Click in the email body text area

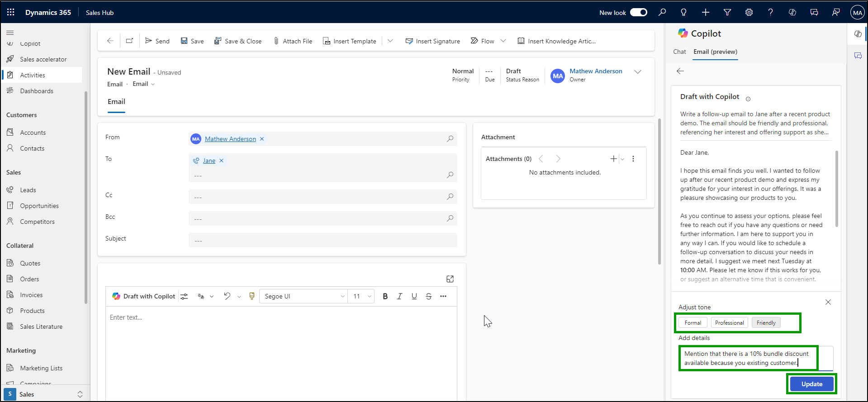(281, 353)
